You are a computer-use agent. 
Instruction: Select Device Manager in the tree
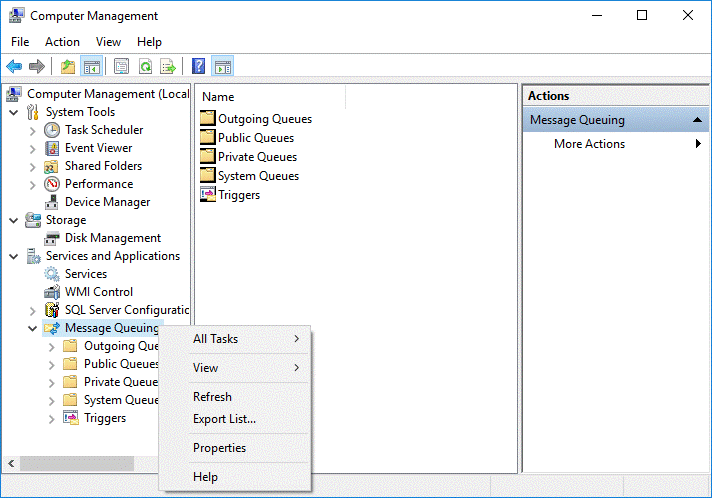coord(107,202)
